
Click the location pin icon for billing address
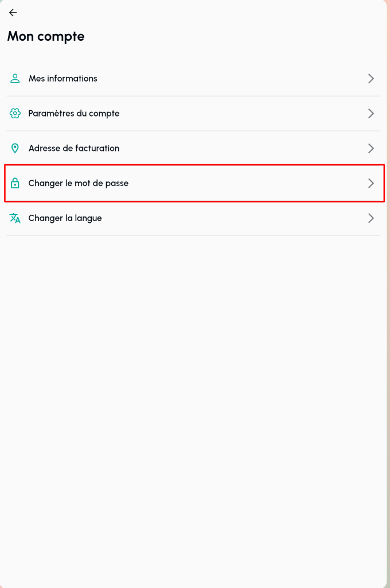(x=15, y=149)
